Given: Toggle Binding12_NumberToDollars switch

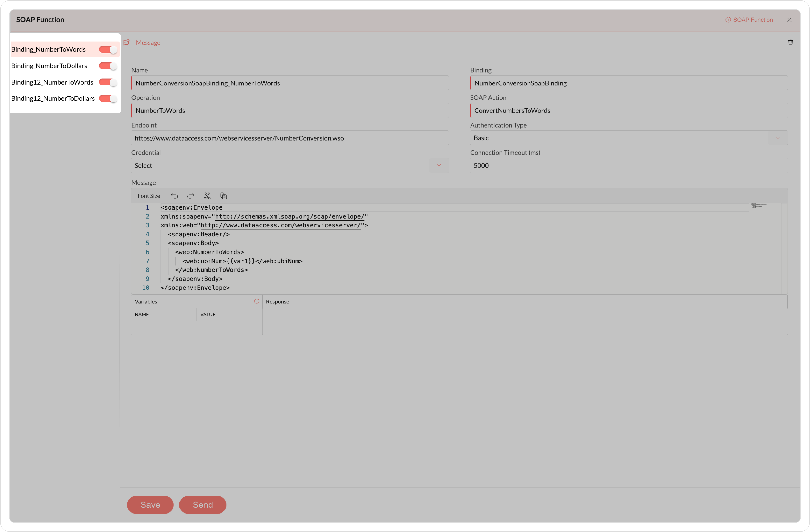Looking at the screenshot, I should click(108, 99).
